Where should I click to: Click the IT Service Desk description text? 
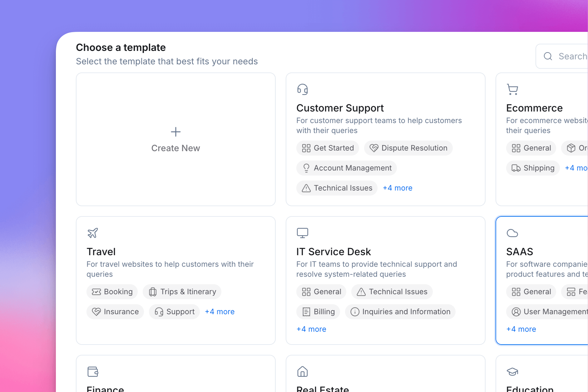coord(377,269)
